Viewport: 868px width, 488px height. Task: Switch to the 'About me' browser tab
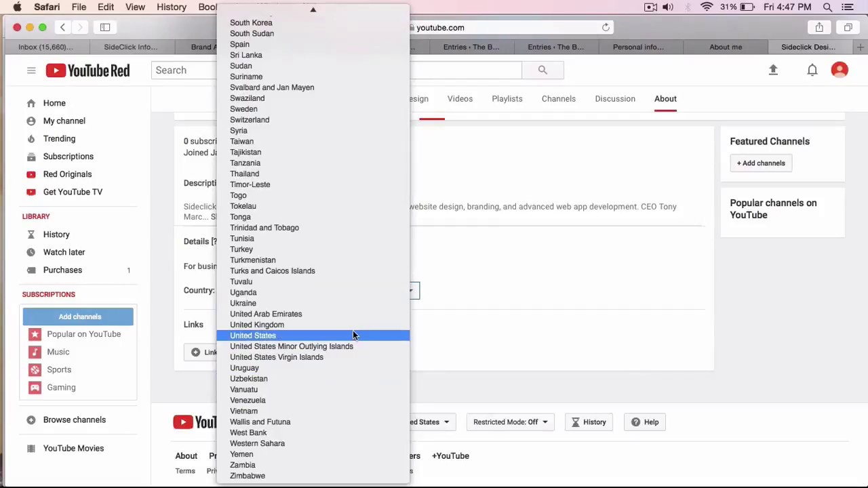(726, 47)
